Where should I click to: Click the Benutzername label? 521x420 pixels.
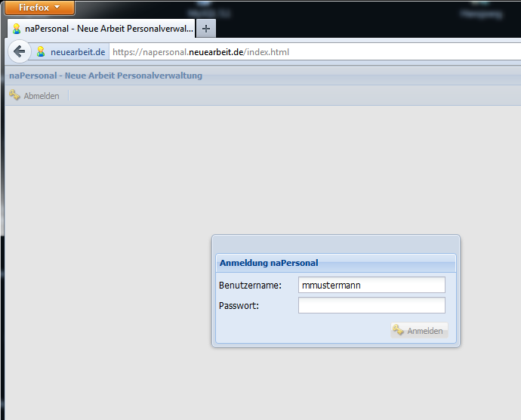click(250, 286)
